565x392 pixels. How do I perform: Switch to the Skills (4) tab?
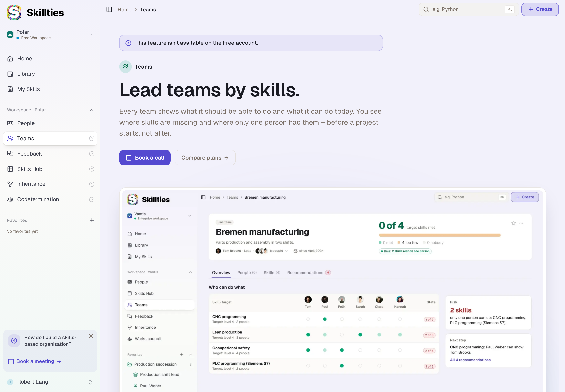tap(272, 273)
